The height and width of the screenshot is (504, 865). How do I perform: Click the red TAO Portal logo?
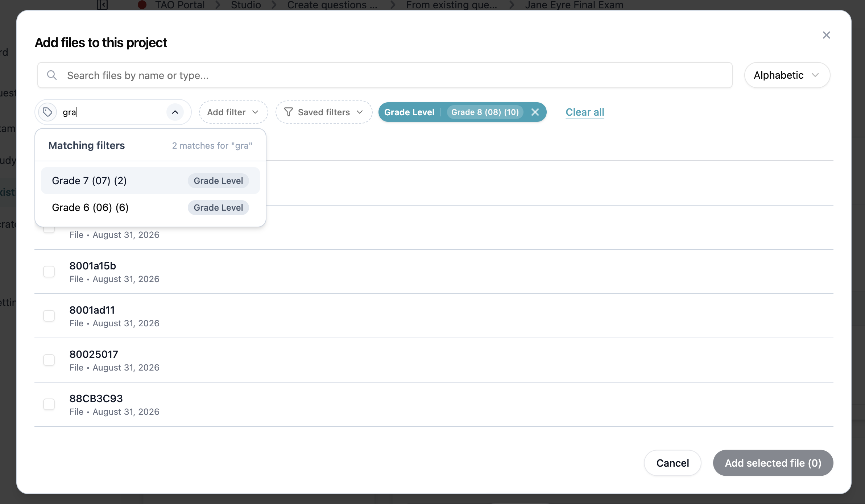pyautogui.click(x=142, y=5)
